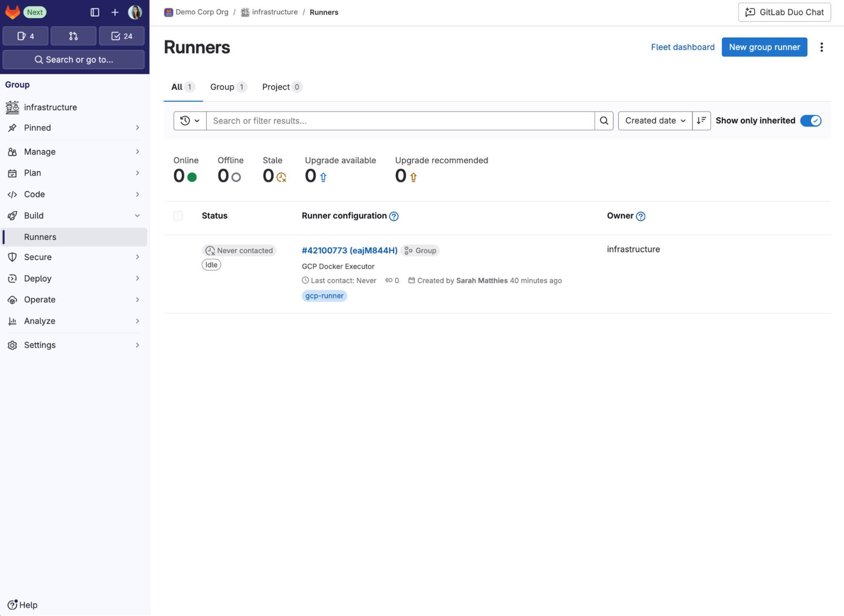The width and height of the screenshot is (844, 616).
Task: Click the history/recent filter icon
Action: pos(190,121)
